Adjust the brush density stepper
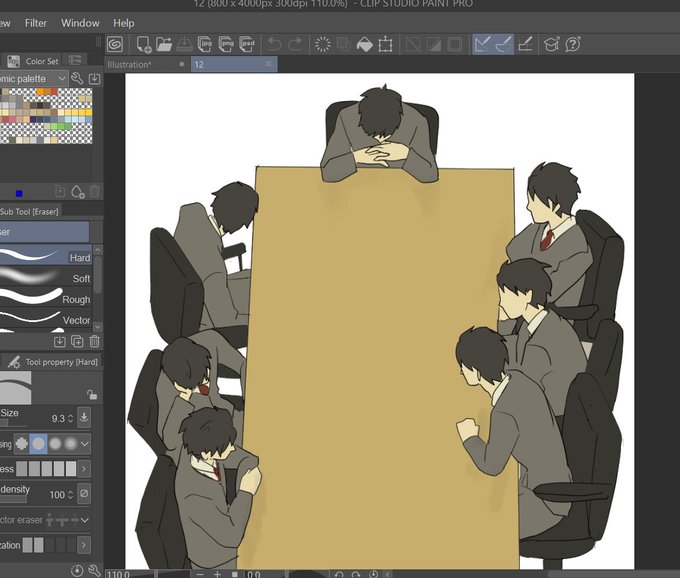This screenshot has height=578, width=680. 71,495
